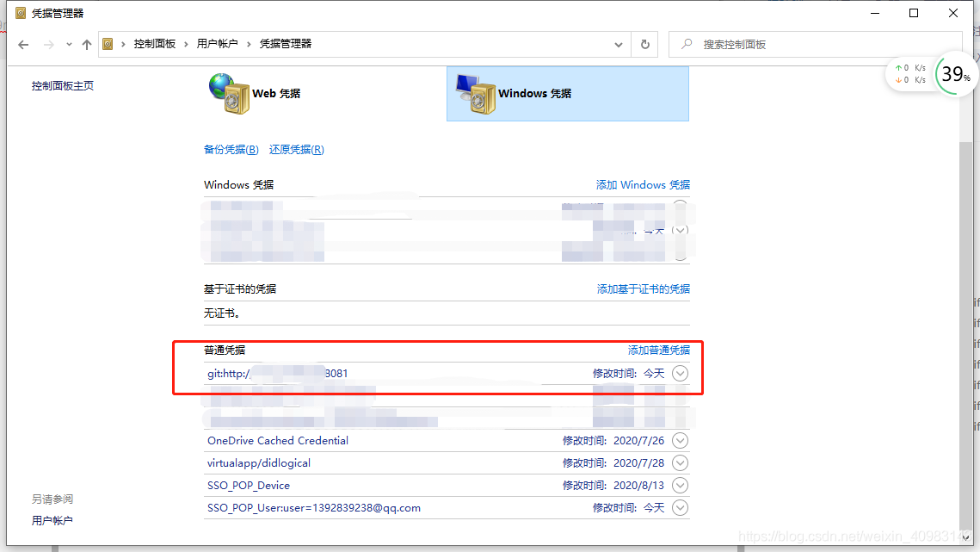Expand SSO_POP_Device chevron
This screenshot has height=552, width=980.
pos(680,486)
